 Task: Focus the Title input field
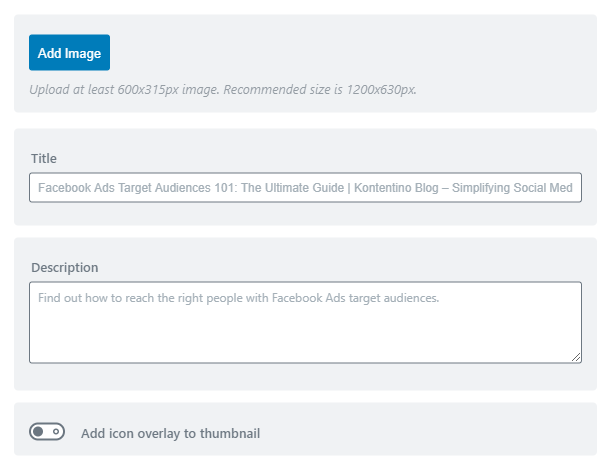[x=305, y=188]
